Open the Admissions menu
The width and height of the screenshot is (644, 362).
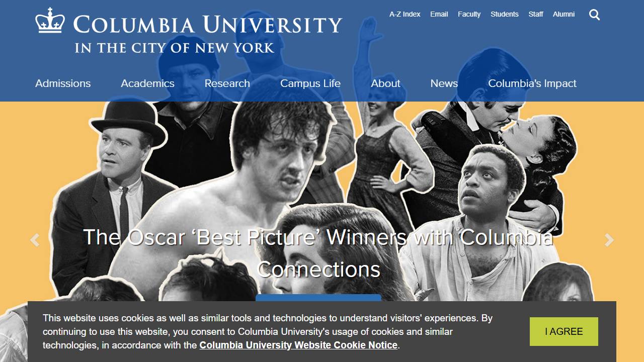coord(63,83)
